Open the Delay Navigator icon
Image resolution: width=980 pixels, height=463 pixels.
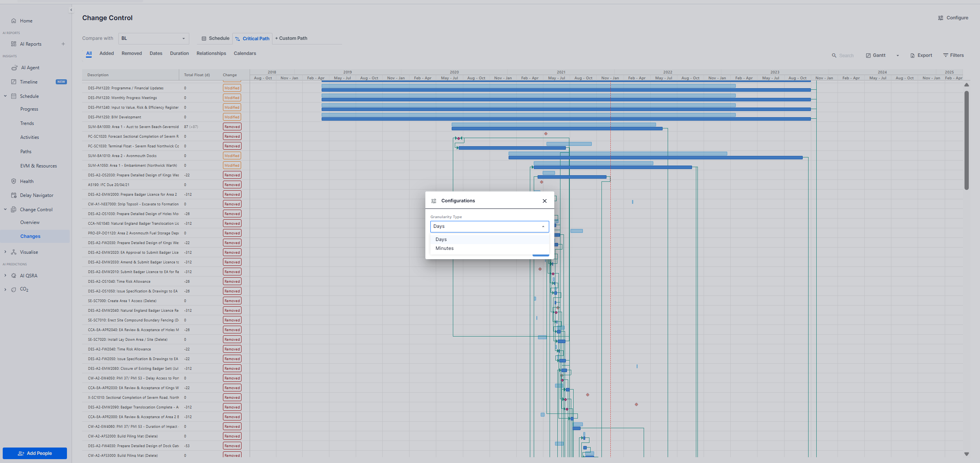pos(14,195)
